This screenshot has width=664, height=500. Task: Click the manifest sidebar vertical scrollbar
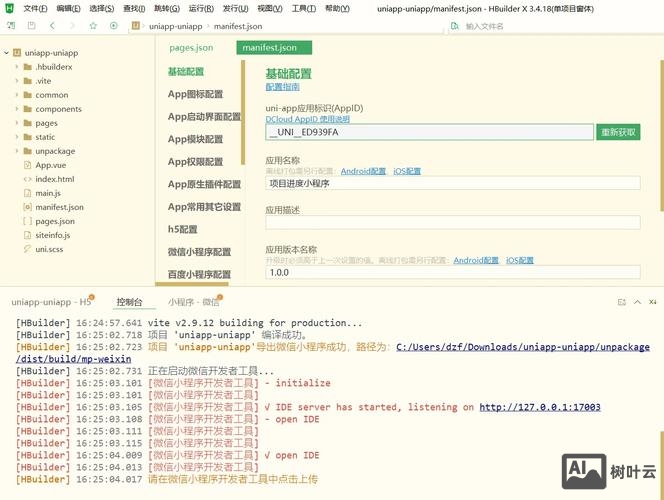243,112
